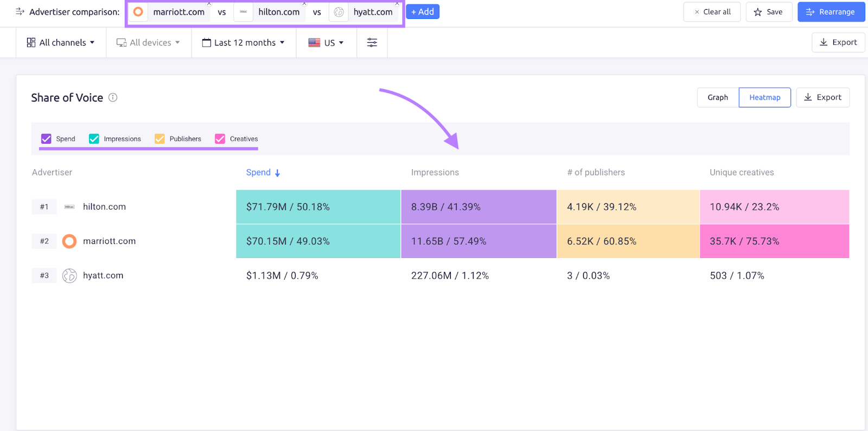
Task: Click the Clear all button
Action: [712, 12]
